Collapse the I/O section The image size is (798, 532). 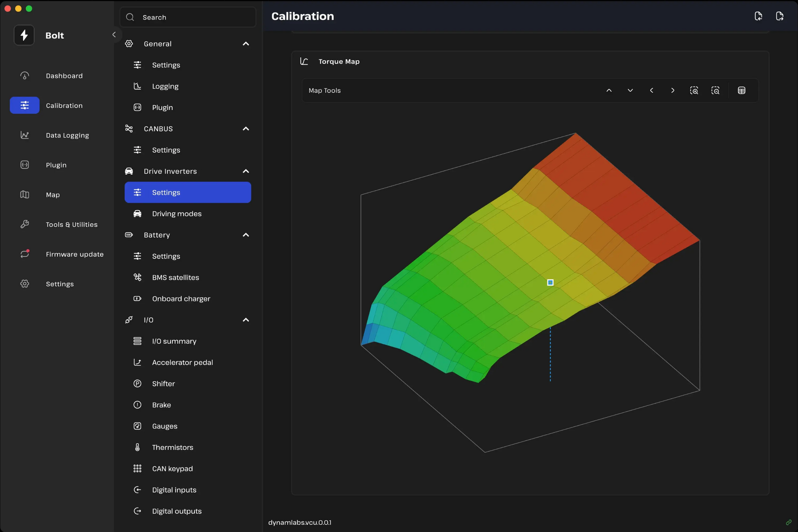[x=246, y=320]
